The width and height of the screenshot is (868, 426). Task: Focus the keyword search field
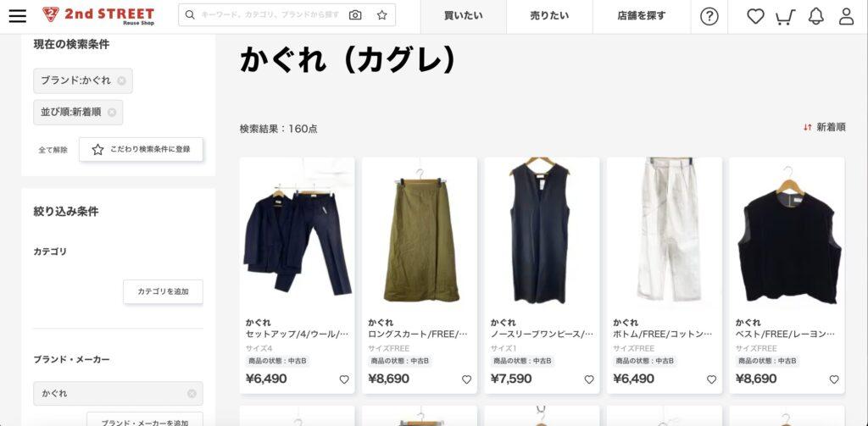click(x=270, y=15)
